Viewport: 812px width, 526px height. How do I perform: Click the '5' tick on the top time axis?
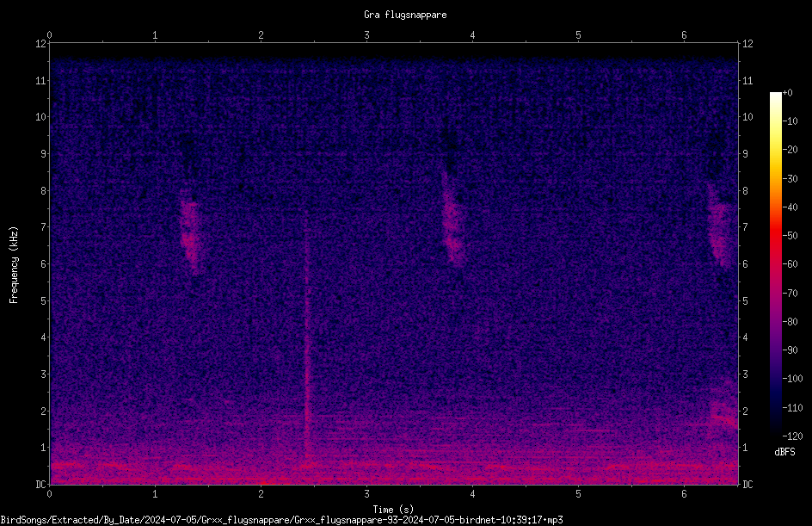(x=578, y=35)
